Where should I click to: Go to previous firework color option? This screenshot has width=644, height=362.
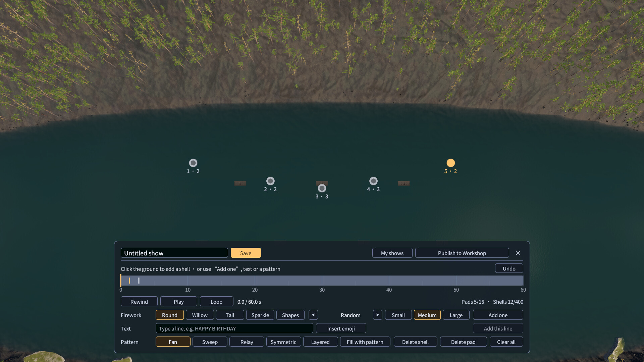(x=313, y=315)
